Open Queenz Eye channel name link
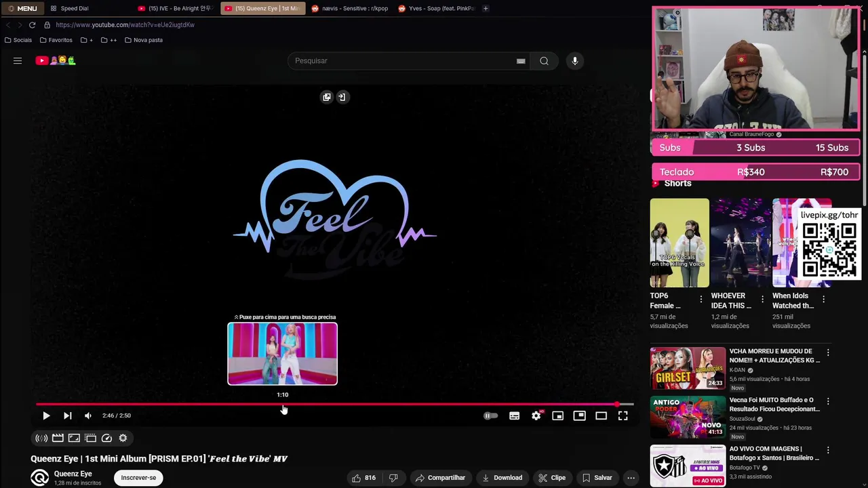The image size is (868, 488). pyautogui.click(x=73, y=474)
